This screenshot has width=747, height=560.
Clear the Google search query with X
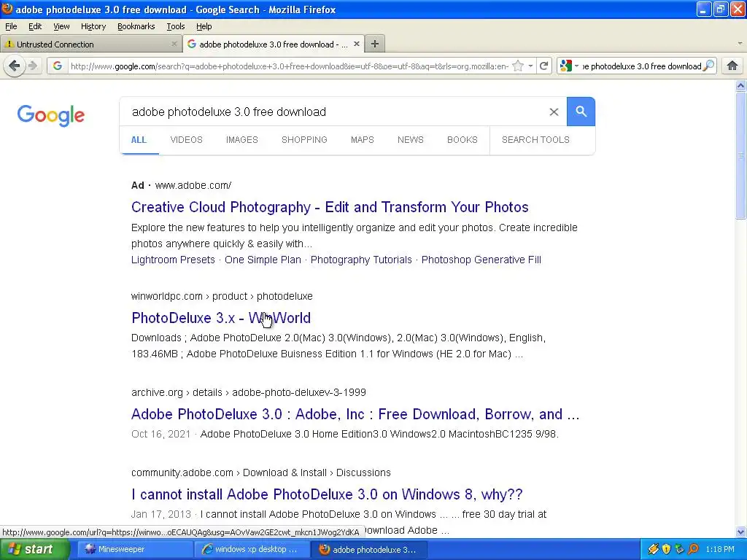tap(554, 112)
